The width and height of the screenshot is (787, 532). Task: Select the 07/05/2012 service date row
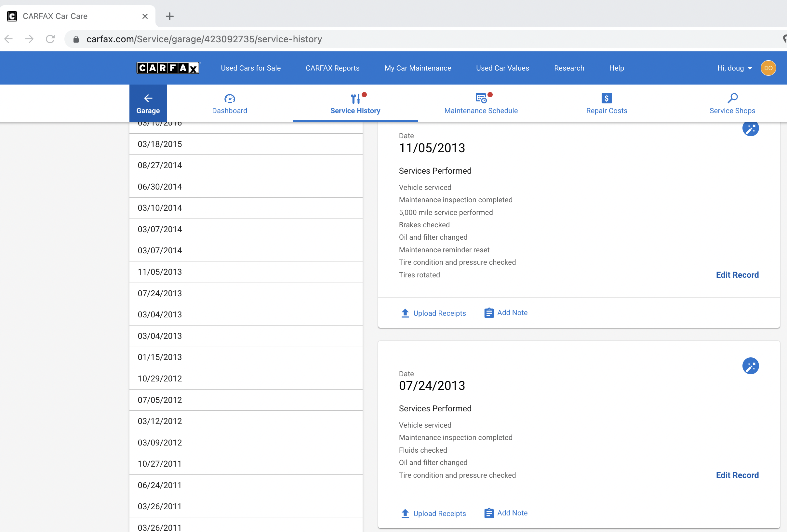click(x=246, y=400)
